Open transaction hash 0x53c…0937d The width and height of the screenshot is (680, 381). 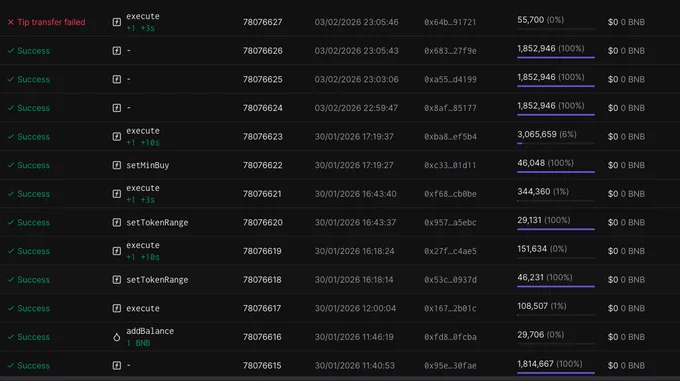pos(450,280)
